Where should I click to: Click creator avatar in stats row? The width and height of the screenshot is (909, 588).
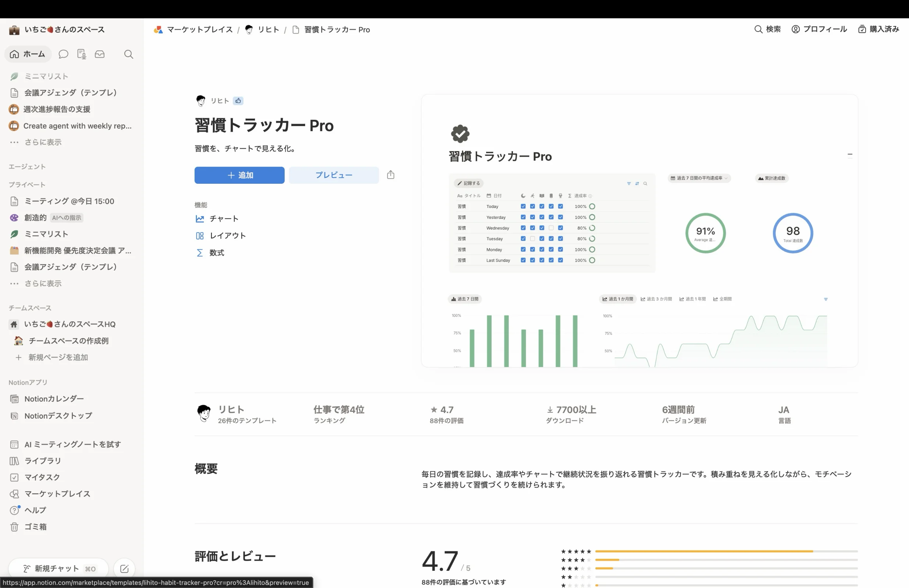tap(204, 414)
